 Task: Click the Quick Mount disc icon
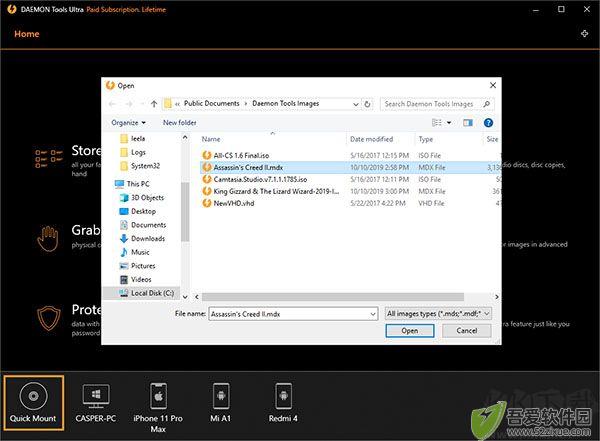[33, 396]
